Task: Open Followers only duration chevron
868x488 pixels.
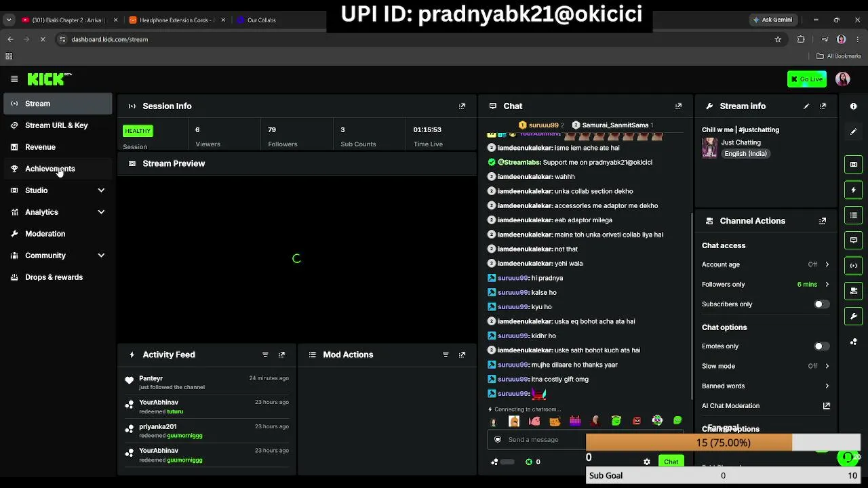Action: click(x=827, y=285)
